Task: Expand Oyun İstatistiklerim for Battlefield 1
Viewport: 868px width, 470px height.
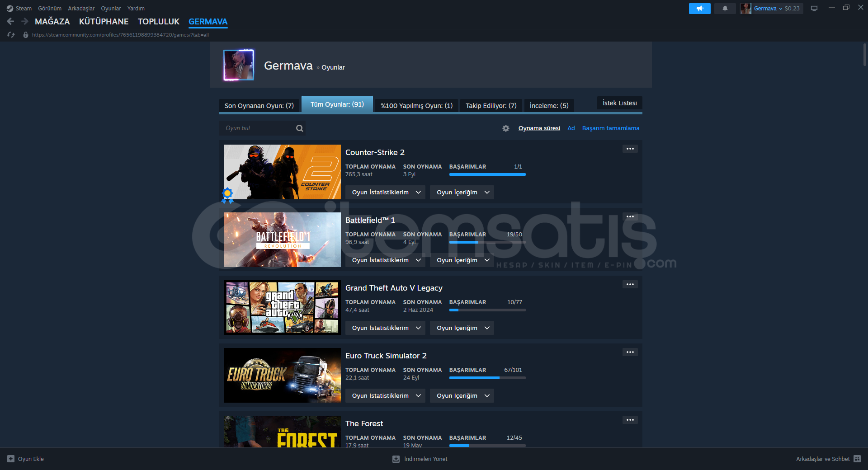Action: [386, 260]
